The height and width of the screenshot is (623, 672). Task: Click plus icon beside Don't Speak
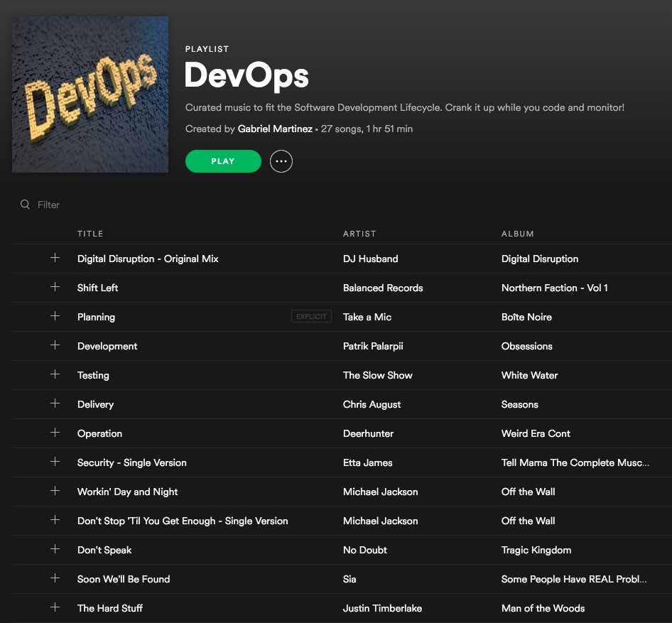point(55,549)
